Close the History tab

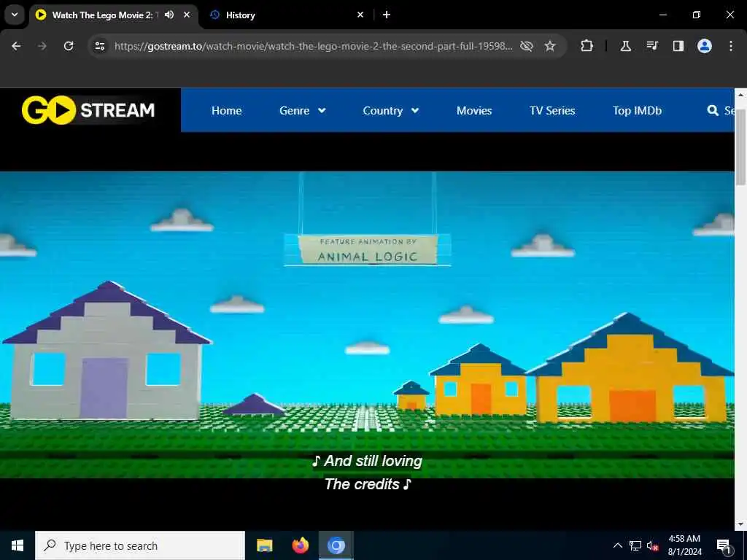[x=360, y=15]
